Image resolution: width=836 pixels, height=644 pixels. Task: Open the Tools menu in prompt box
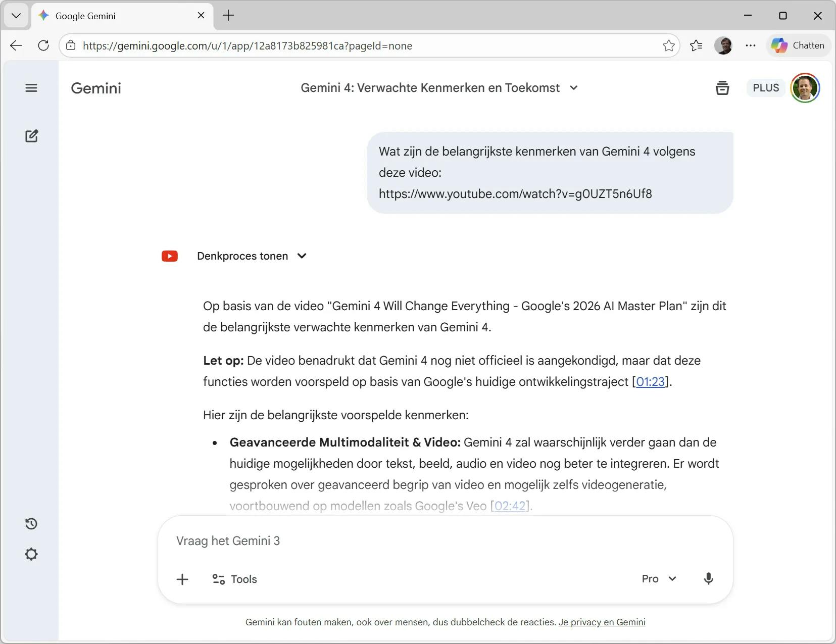pyautogui.click(x=234, y=579)
